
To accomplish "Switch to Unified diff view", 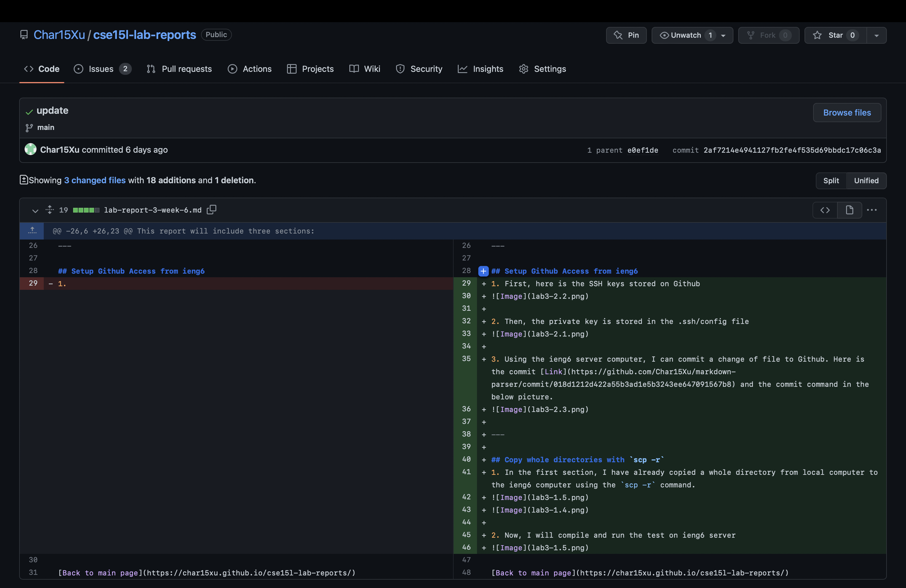I will click(866, 181).
